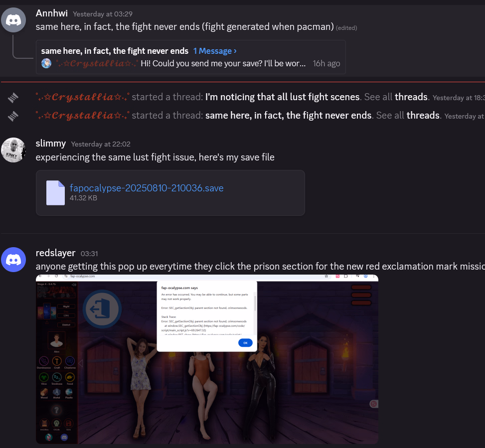Click the thread icon beside the 'same here' notice

pyautogui.click(x=13, y=116)
